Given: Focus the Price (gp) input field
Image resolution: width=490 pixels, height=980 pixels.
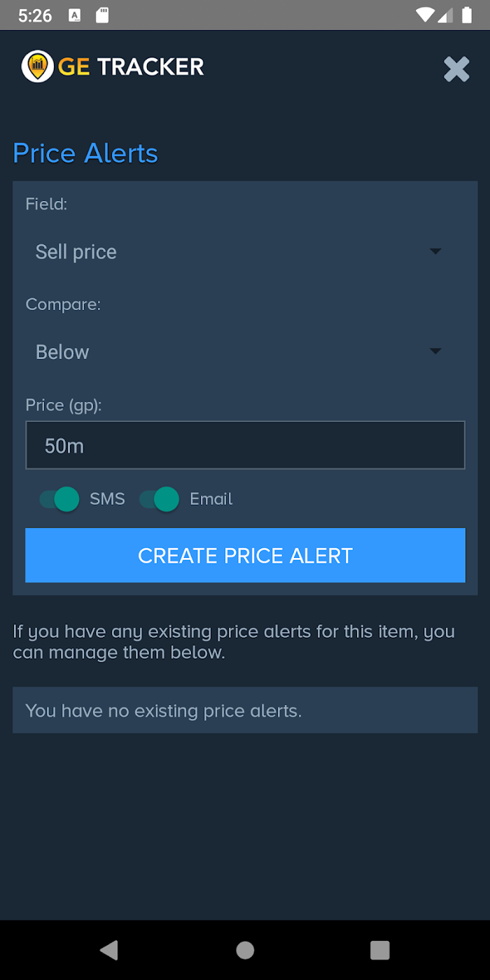Looking at the screenshot, I should click(245, 445).
